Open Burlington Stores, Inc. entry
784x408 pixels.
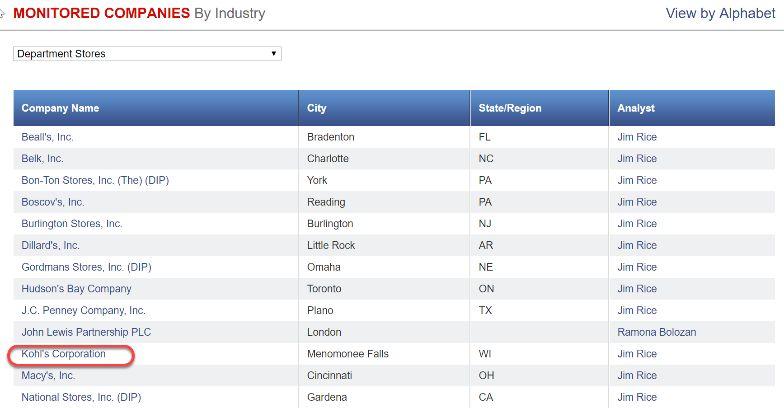pos(72,224)
